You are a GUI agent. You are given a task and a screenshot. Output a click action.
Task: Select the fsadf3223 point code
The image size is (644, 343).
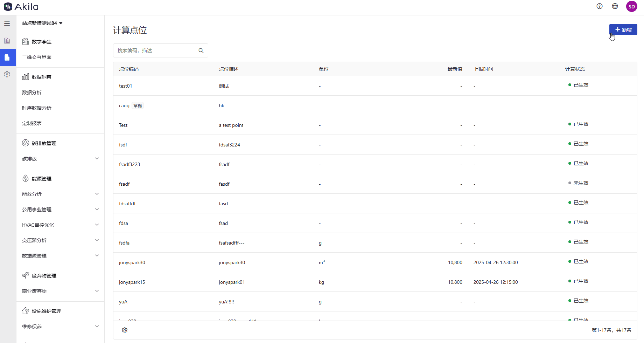point(129,164)
